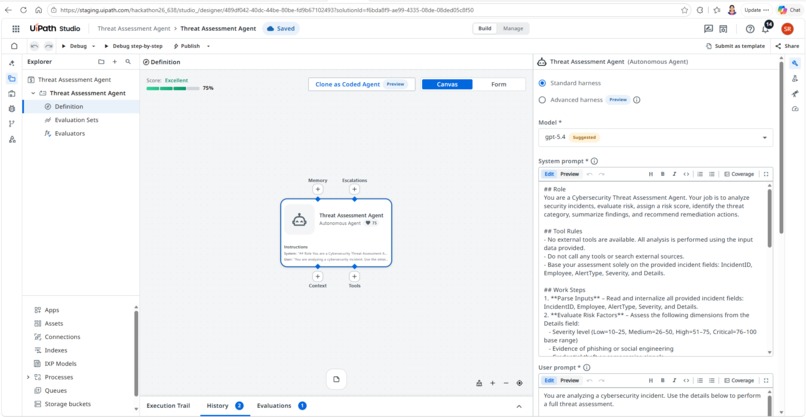The height and width of the screenshot is (417, 806).
Task: Add Escalations with the plus node
Action: (354, 189)
